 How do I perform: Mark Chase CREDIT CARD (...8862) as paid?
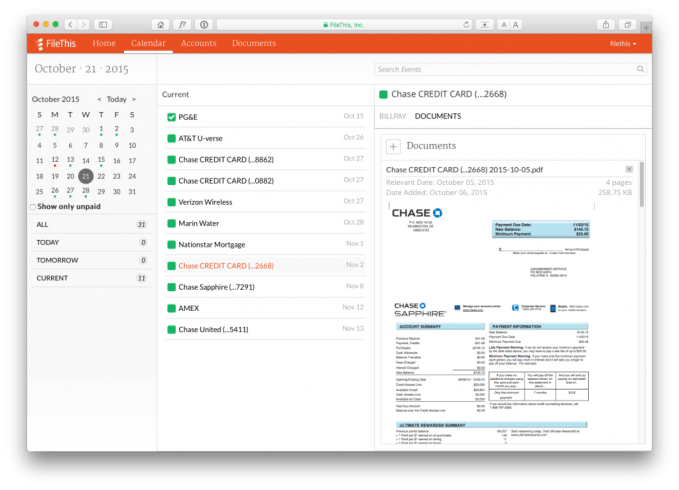171,160
